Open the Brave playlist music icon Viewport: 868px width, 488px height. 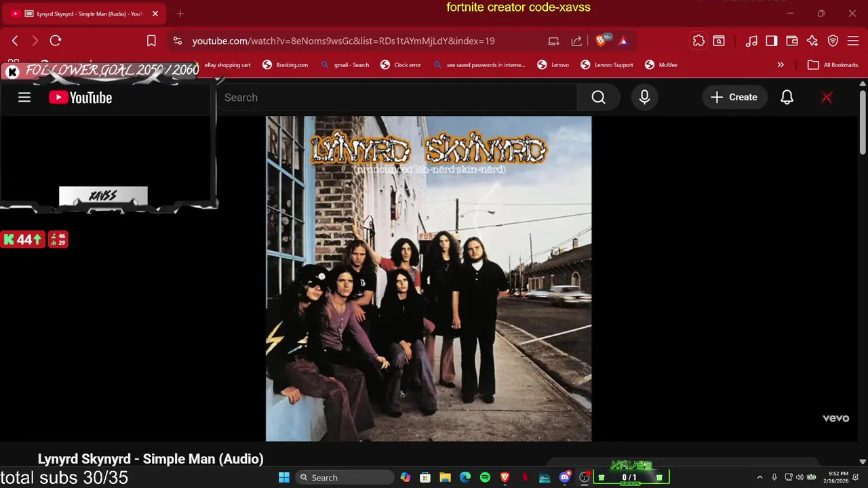[751, 41]
